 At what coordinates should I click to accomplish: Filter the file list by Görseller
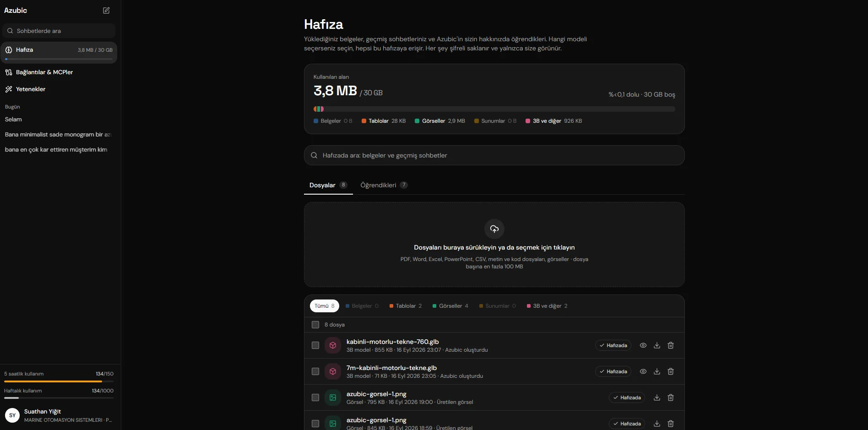coord(450,306)
